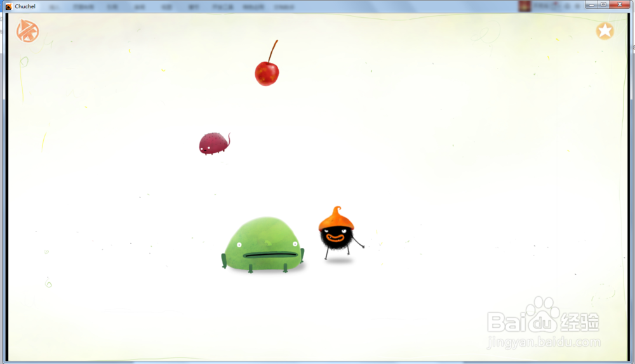Click the purple mouse-like creature
The height and width of the screenshot is (364, 635).
[214, 143]
